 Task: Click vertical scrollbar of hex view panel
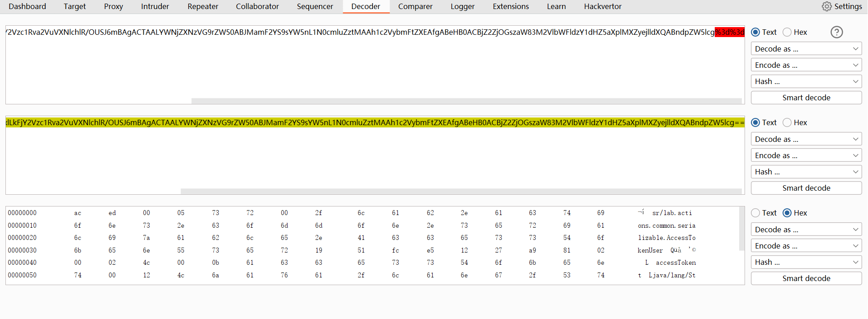(741, 229)
